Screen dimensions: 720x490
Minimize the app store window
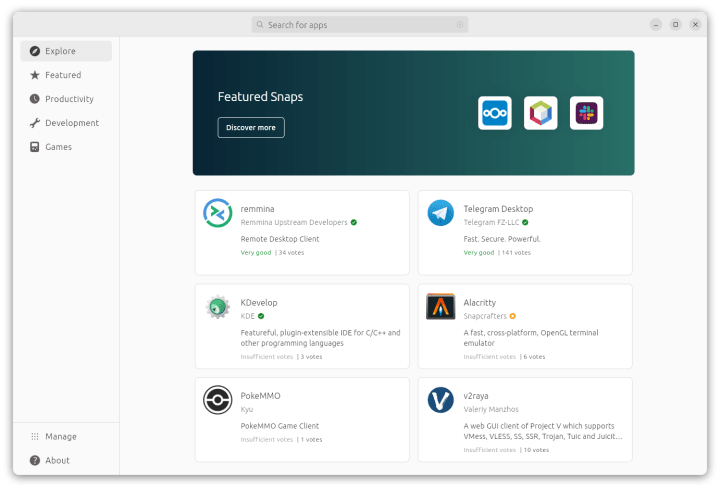(x=656, y=24)
